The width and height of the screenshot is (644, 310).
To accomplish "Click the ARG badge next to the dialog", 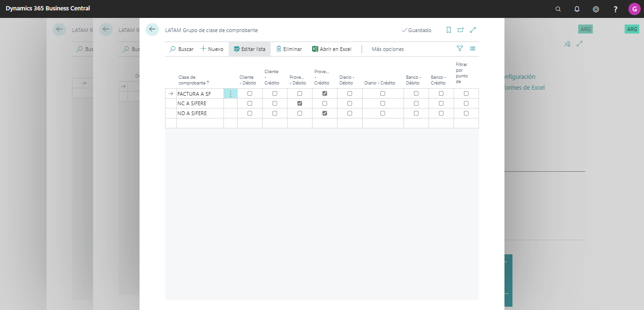I will click(x=586, y=29).
